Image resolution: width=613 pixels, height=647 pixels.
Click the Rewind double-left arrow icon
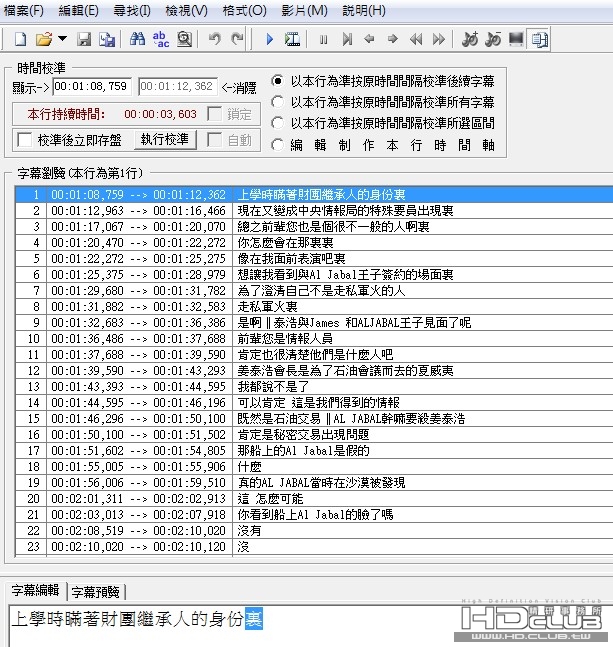(416, 39)
